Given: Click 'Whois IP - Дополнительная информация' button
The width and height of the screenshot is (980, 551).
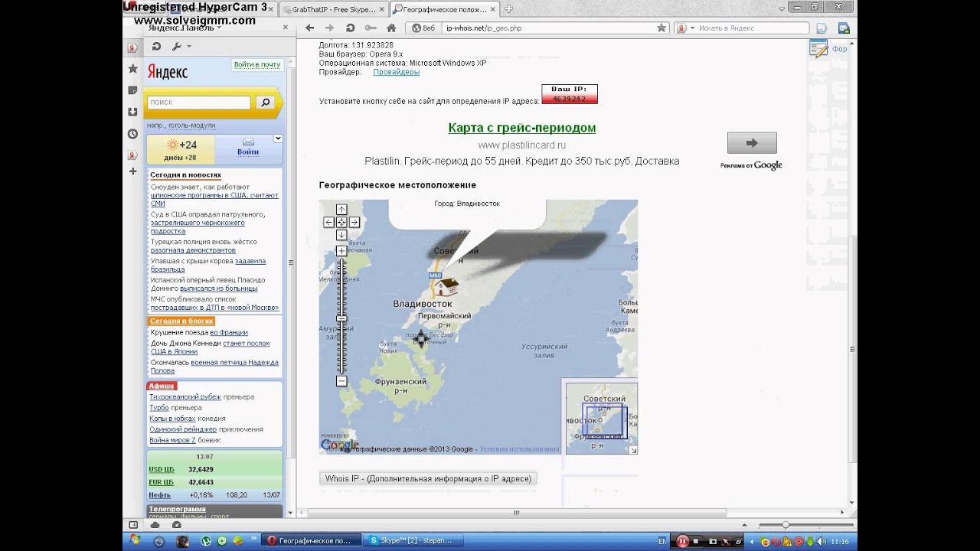Looking at the screenshot, I should (x=428, y=478).
